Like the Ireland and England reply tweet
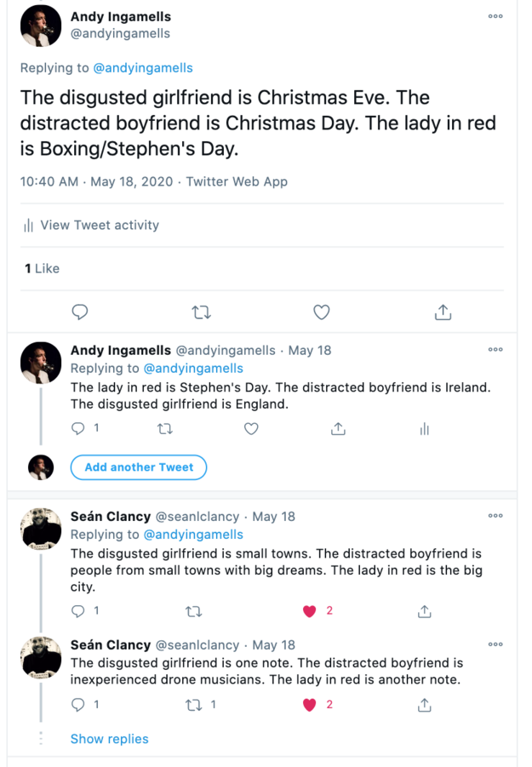The image size is (532, 767). (x=251, y=429)
